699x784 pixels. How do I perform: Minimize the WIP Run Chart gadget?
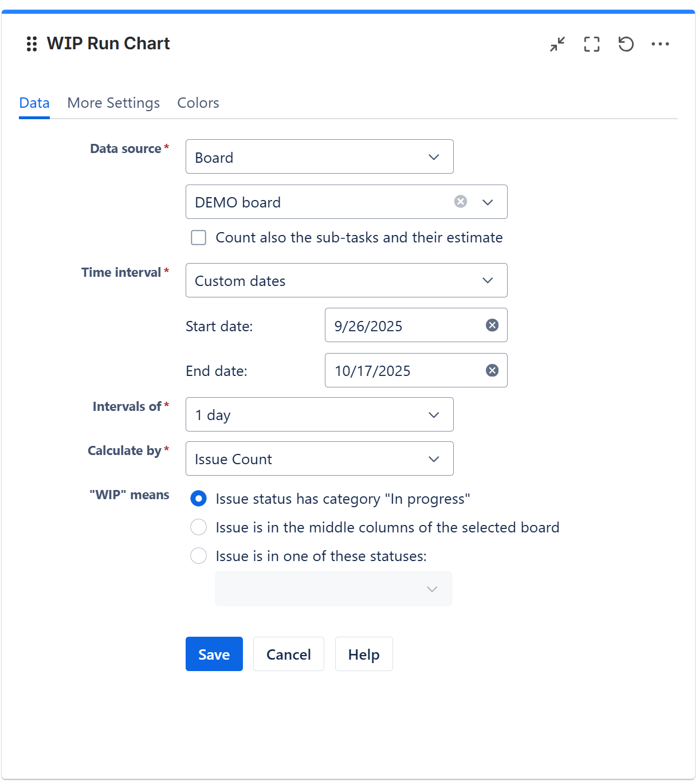(x=557, y=44)
